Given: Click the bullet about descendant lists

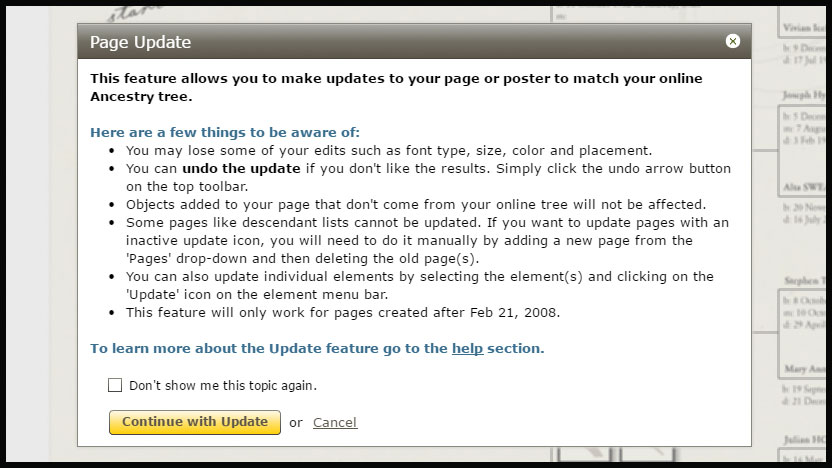Looking at the screenshot, I should [427, 240].
